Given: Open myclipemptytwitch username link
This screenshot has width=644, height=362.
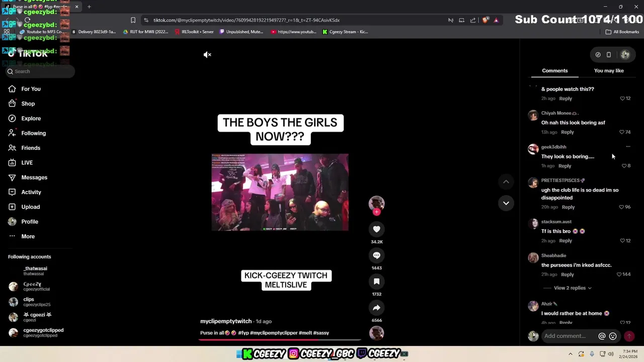Looking at the screenshot, I should click(226, 321).
